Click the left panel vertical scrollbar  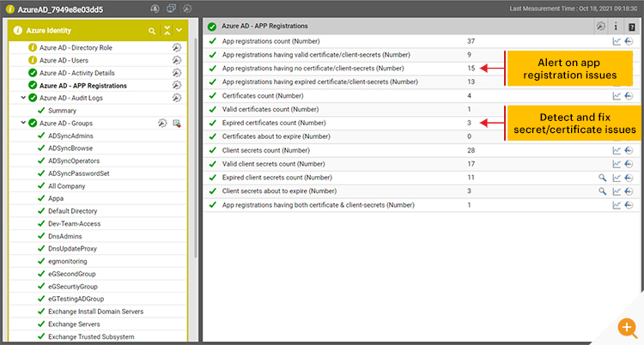click(196, 148)
